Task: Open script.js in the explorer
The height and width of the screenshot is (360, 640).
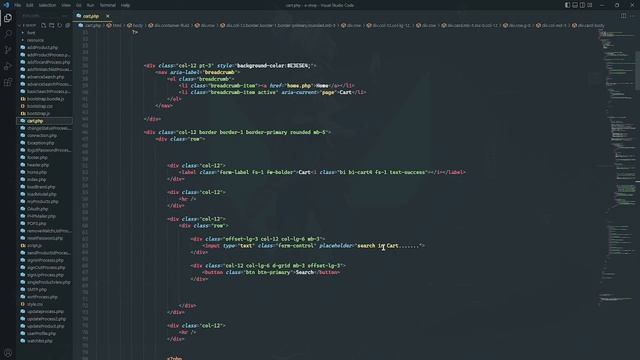Action: click(x=34, y=246)
